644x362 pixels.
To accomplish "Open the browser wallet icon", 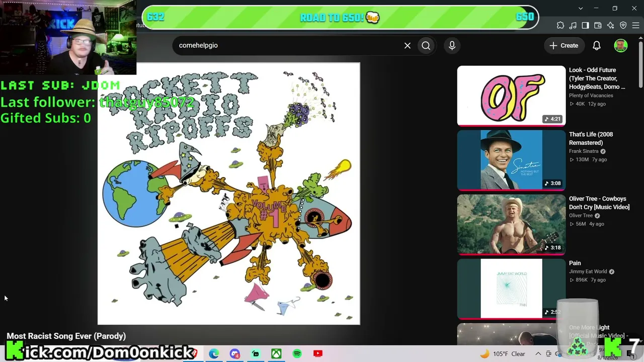I will [598, 25].
